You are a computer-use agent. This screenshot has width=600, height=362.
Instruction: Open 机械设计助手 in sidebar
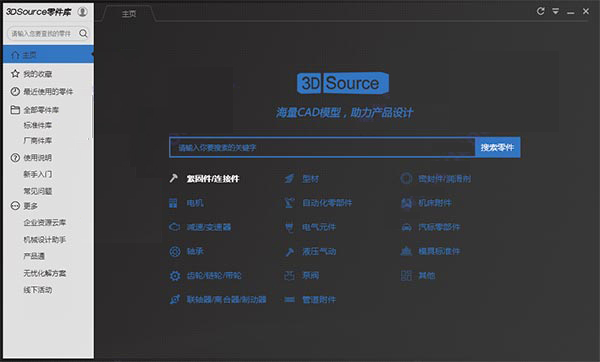click(x=45, y=240)
